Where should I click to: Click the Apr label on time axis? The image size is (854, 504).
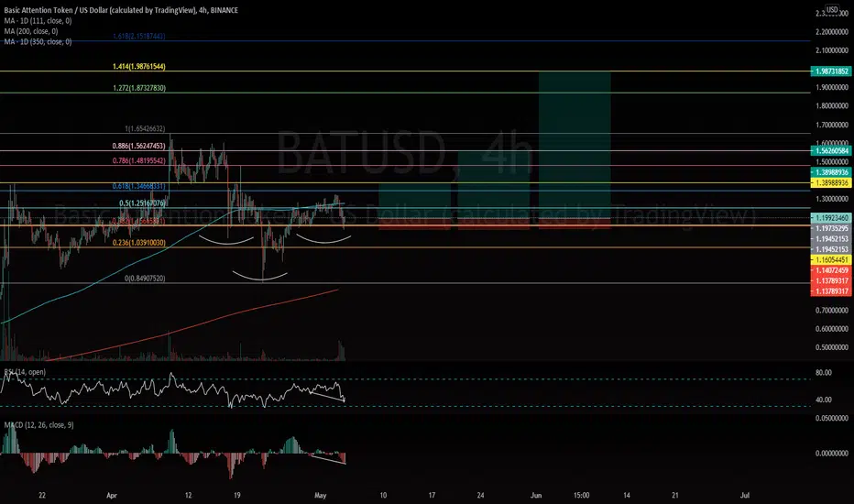112,495
